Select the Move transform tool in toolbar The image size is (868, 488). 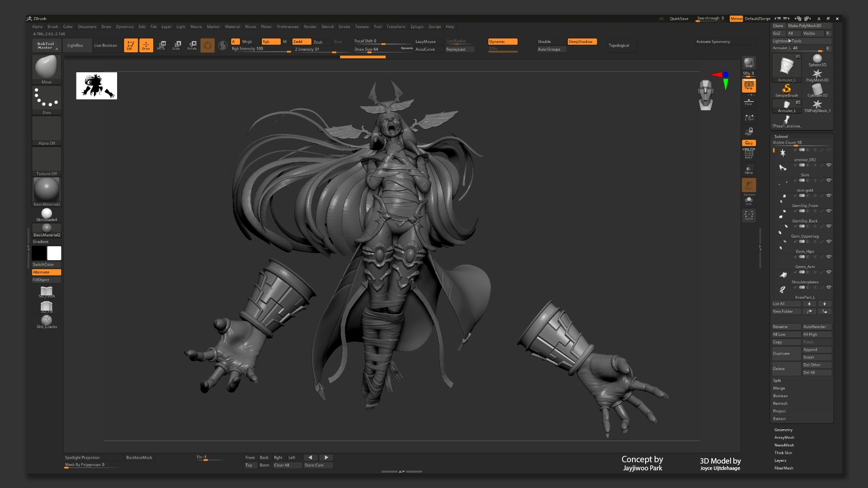[x=161, y=45]
